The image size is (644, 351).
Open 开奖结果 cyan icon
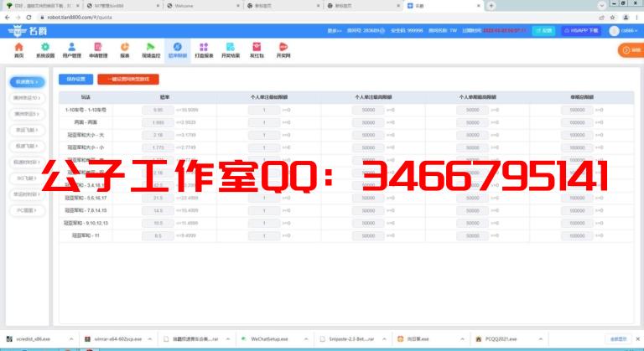231,50
